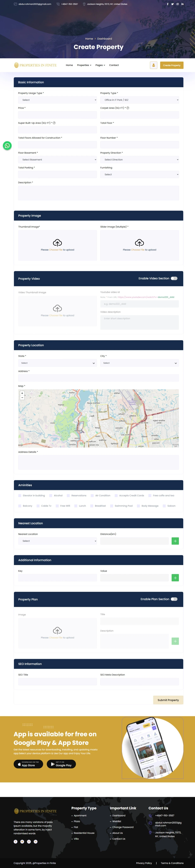
Task: Click the Properties In Finite header logo
Action: (35, 65)
